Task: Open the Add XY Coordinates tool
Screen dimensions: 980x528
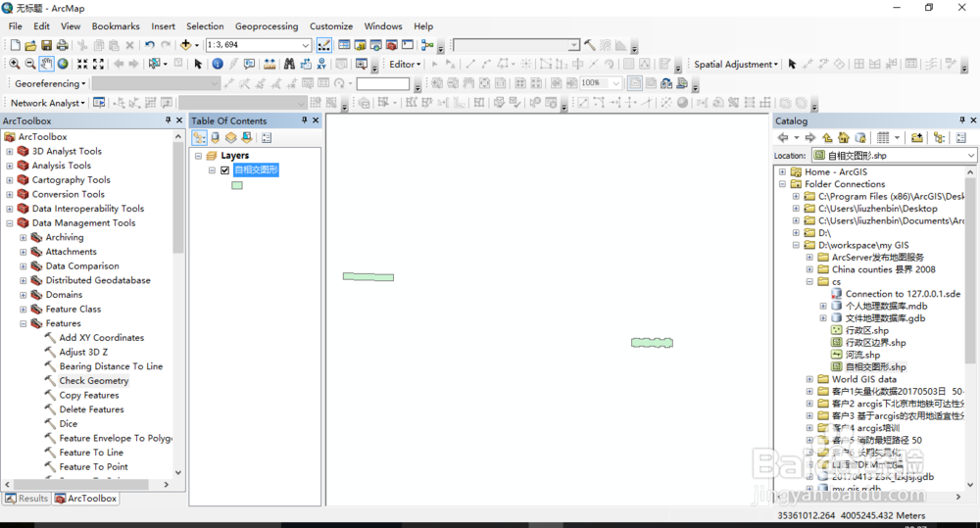Action: [101, 337]
